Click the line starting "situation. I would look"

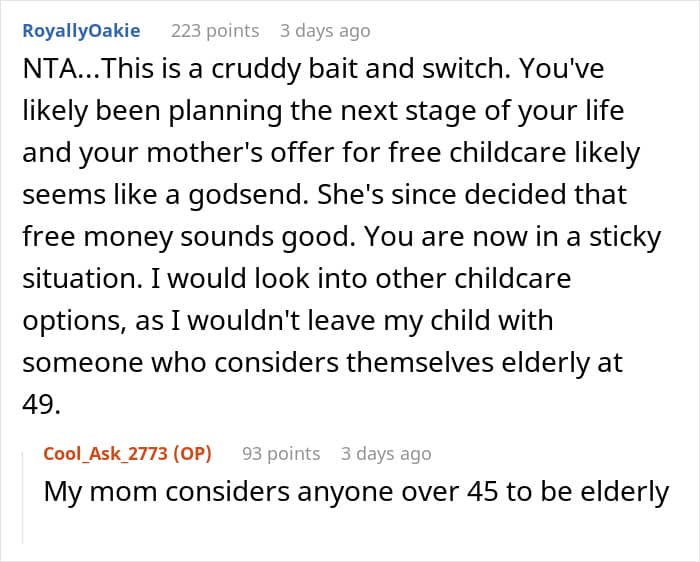tap(297, 279)
